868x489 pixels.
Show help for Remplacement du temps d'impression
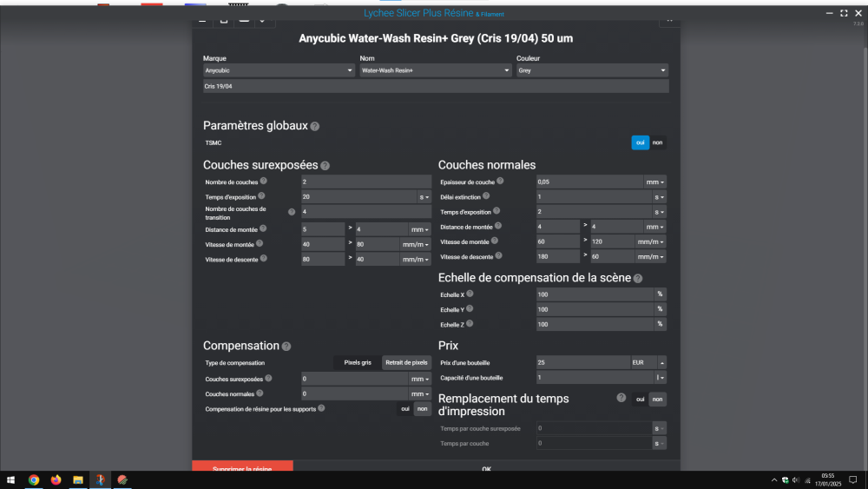point(621,398)
